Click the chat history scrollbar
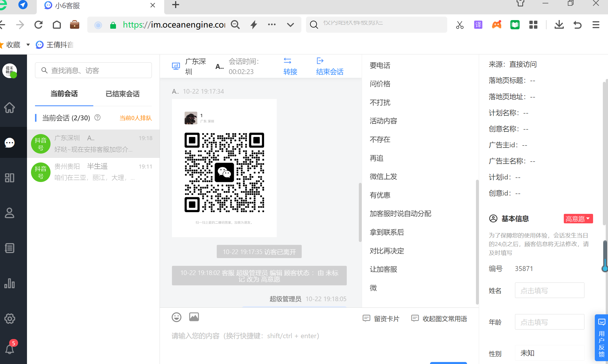This screenshot has width=608, height=364. click(360, 212)
